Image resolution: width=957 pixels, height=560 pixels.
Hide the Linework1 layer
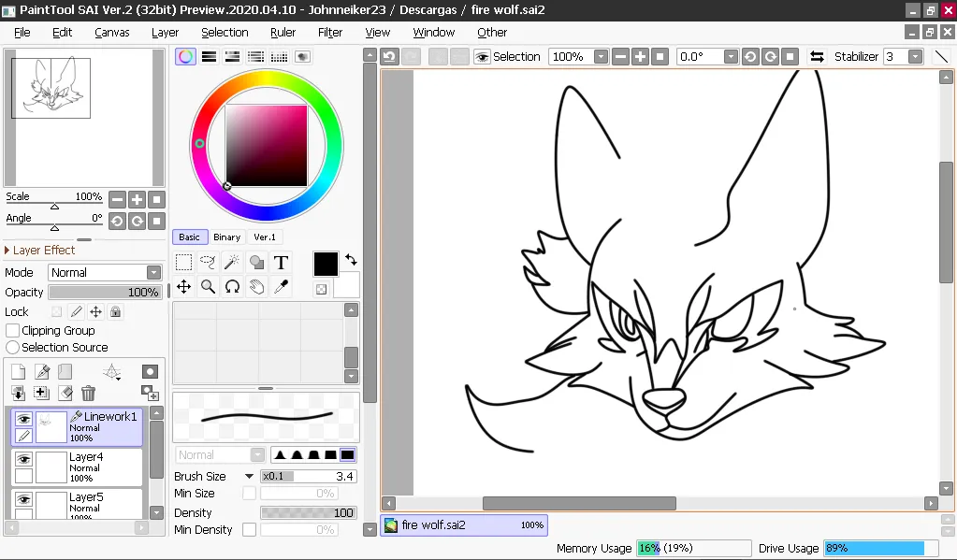click(23, 419)
